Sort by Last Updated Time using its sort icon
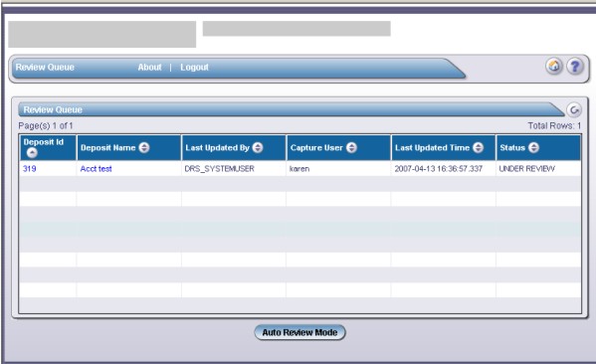The width and height of the screenshot is (596, 364). pos(479,147)
